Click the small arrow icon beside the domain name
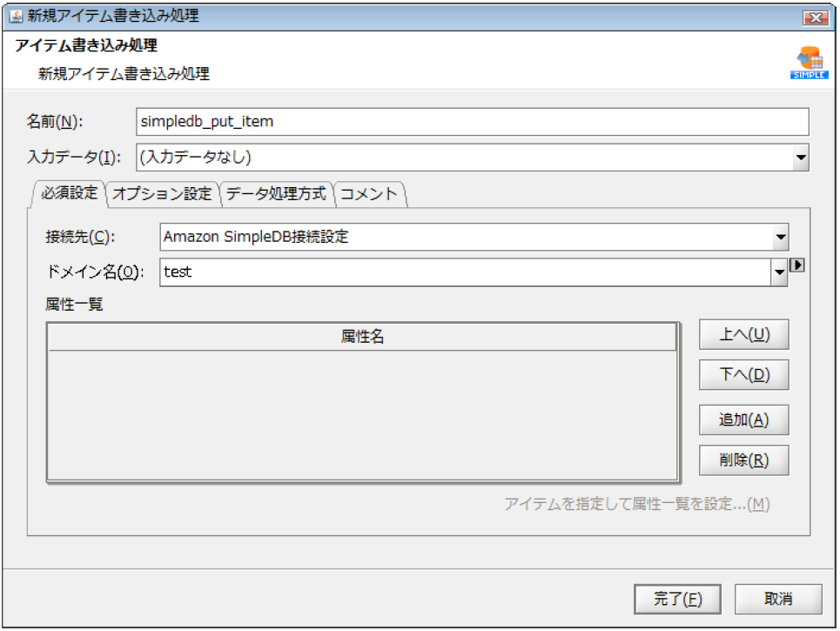 796,265
